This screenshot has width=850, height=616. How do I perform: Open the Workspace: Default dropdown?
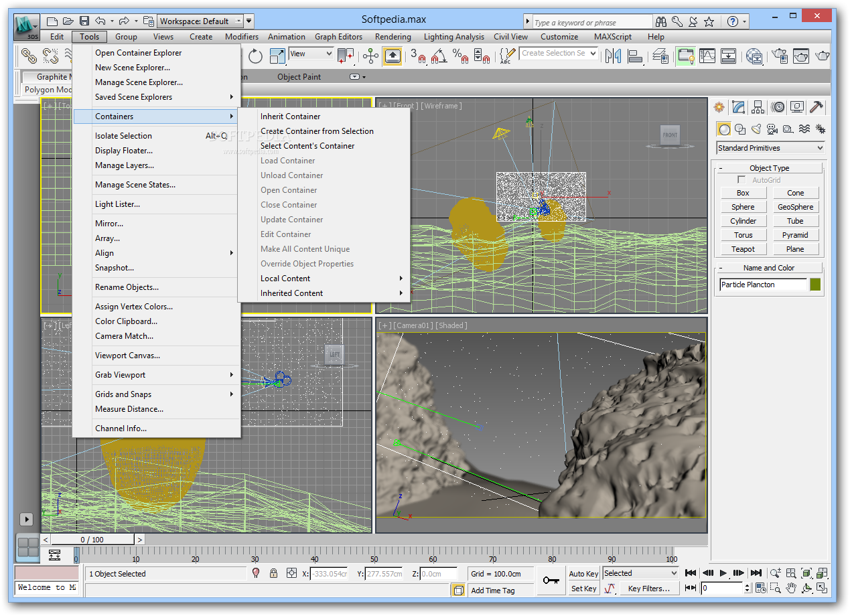[201, 21]
